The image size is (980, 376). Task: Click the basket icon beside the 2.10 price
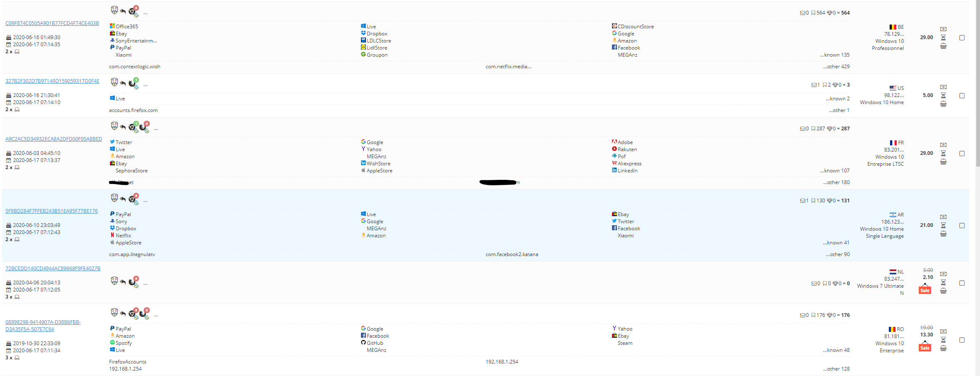click(x=943, y=291)
